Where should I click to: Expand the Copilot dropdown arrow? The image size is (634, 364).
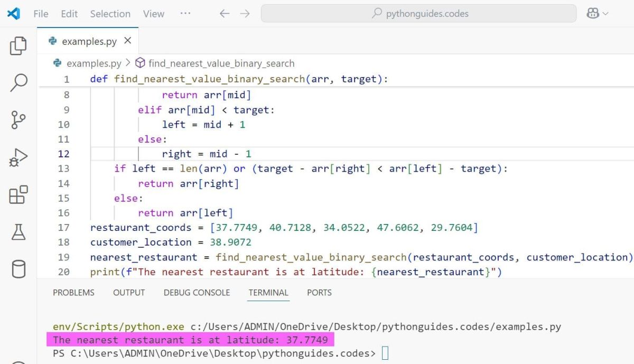point(605,14)
